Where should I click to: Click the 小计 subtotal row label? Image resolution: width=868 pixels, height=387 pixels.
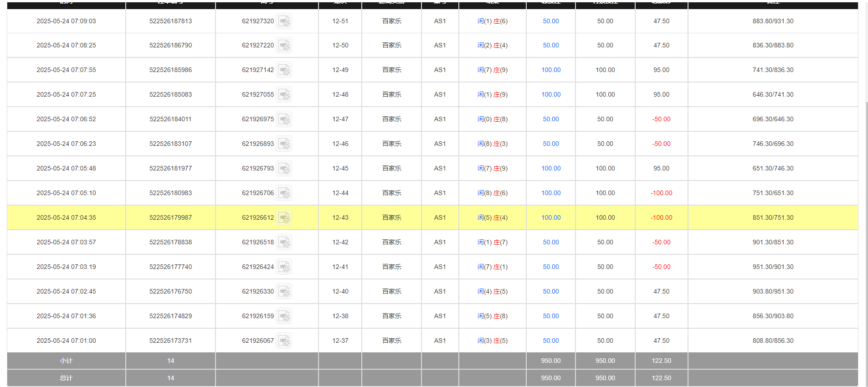[x=66, y=361]
